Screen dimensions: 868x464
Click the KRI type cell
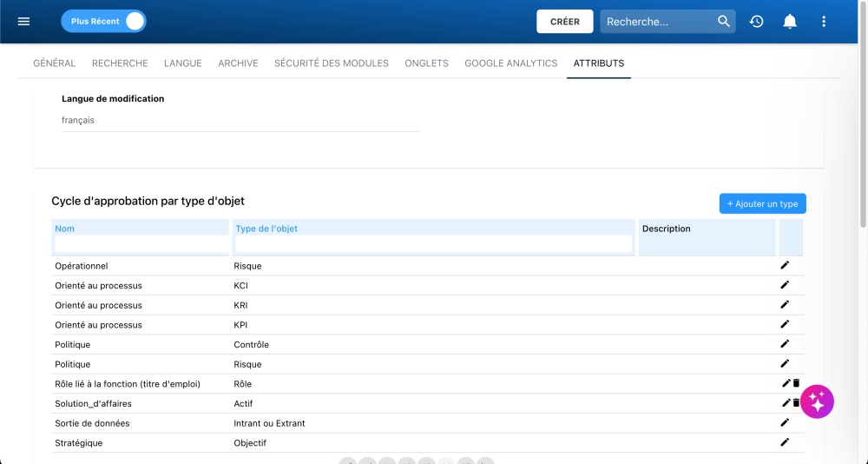[x=240, y=306]
